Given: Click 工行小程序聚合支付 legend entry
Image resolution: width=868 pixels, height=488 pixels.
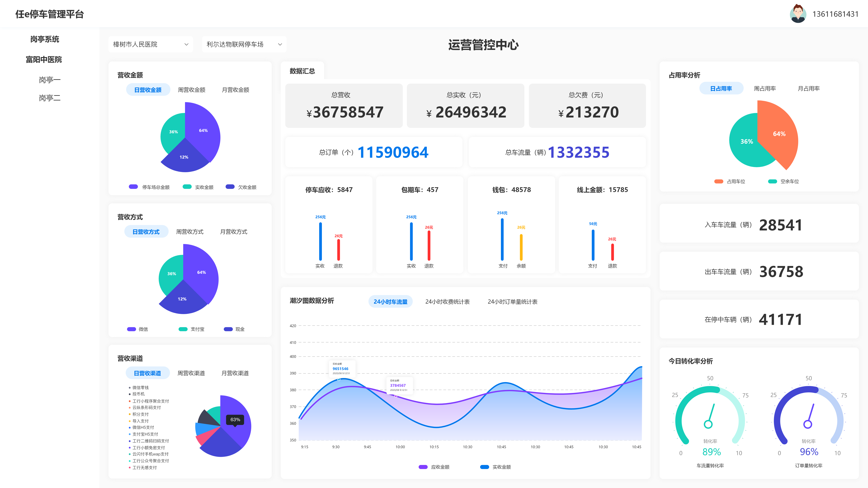Looking at the screenshot, I should [x=149, y=401].
